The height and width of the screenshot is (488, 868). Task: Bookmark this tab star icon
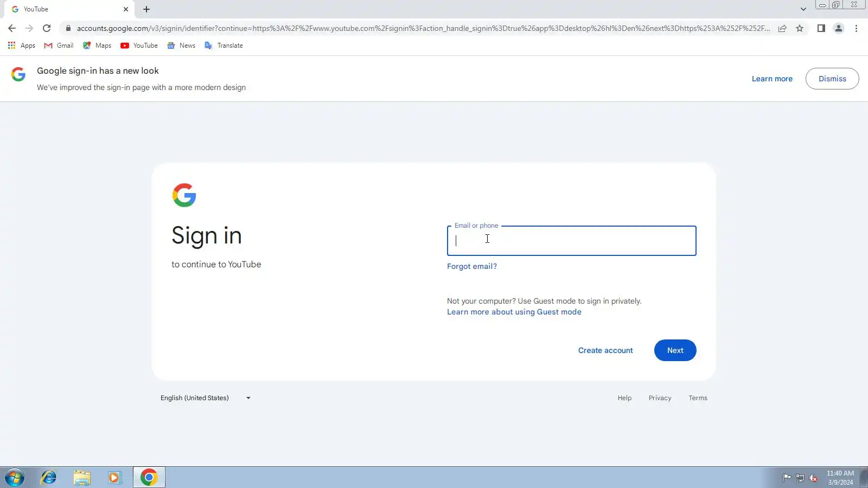point(800,28)
